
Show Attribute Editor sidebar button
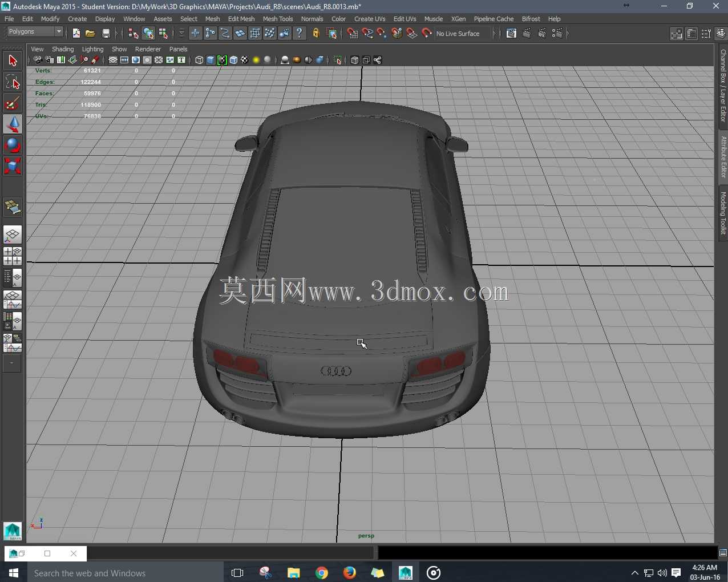coord(691,34)
